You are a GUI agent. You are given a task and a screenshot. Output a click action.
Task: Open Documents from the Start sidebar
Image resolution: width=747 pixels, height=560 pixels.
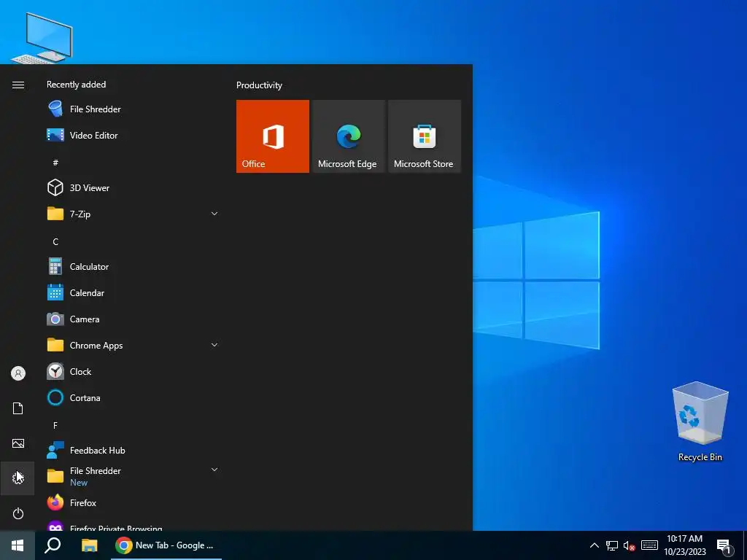[18, 408]
